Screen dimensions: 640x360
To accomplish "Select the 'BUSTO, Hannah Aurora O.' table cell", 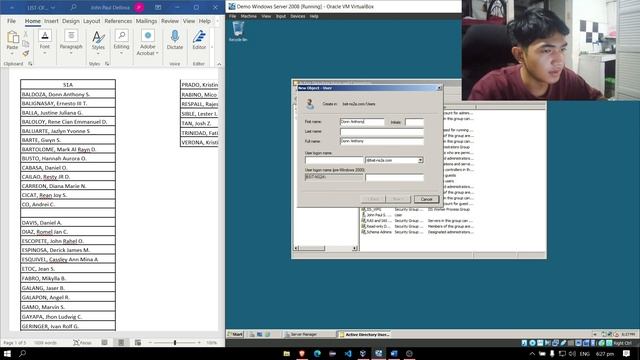I will click(x=68, y=158).
